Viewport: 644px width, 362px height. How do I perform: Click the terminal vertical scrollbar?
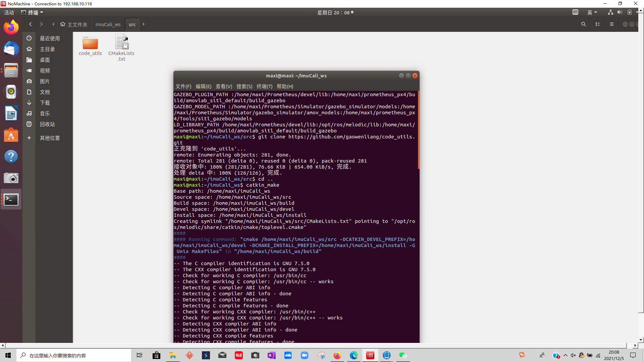tap(418, 131)
